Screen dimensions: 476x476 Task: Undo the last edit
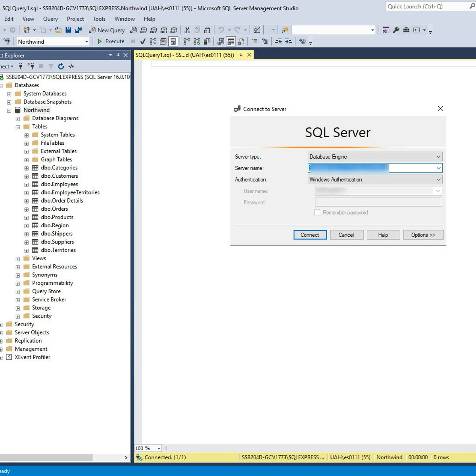[221, 30]
